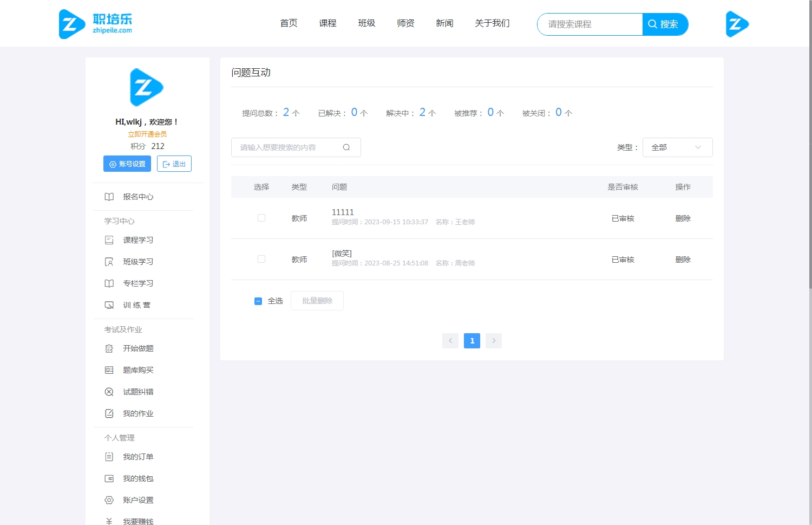The width and height of the screenshot is (812, 525).
Task: Click the 课程学习 sidebar icon
Action: [x=109, y=240]
